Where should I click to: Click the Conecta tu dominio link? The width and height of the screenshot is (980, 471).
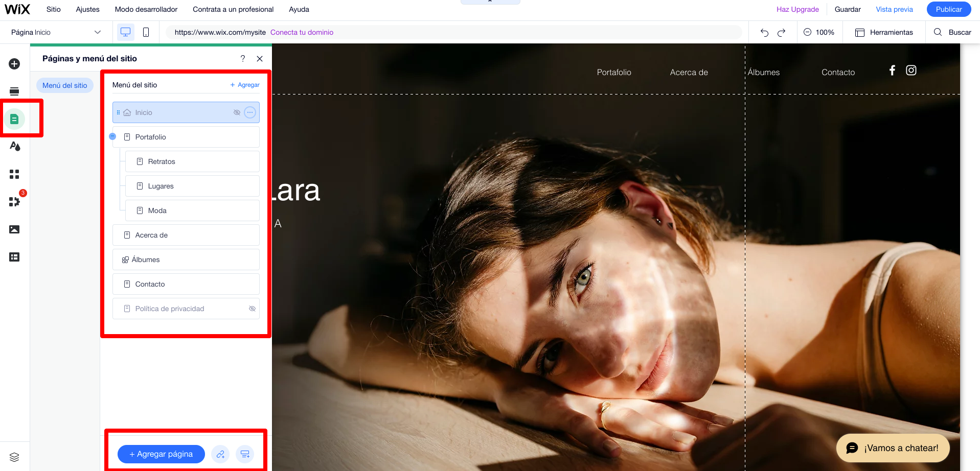pyautogui.click(x=302, y=32)
